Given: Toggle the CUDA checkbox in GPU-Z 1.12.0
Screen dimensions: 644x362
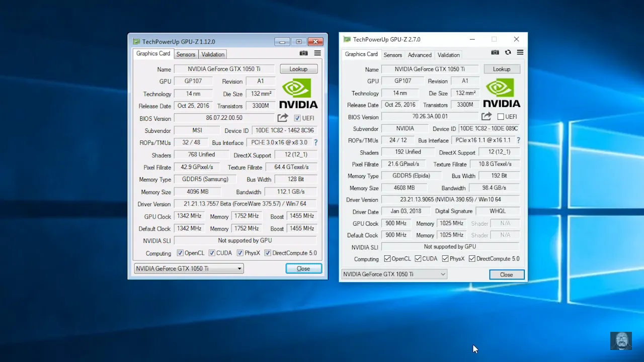Looking at the screenshot, I should click(x=212, y=253).
